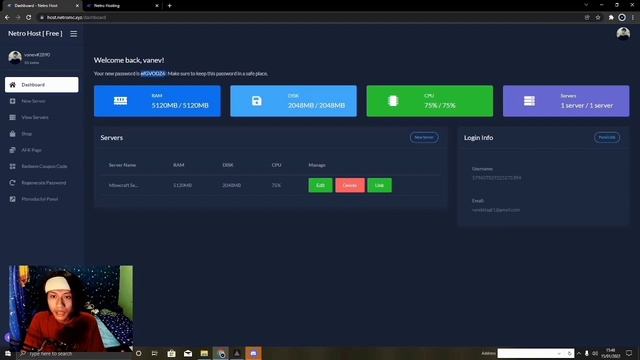This screenshot has height=360, width=640.
Task: Click the 75% / 75% CPU value
Action: click(440, 105)
